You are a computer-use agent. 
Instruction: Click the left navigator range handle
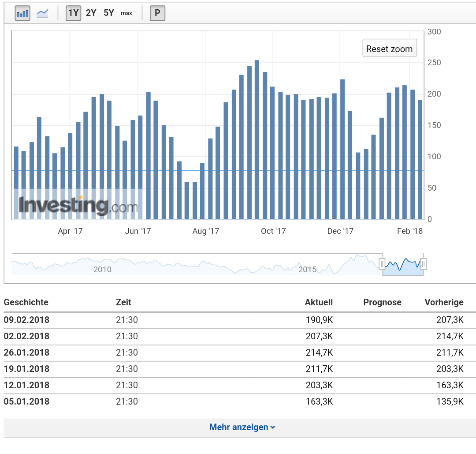tap(382, 264)
